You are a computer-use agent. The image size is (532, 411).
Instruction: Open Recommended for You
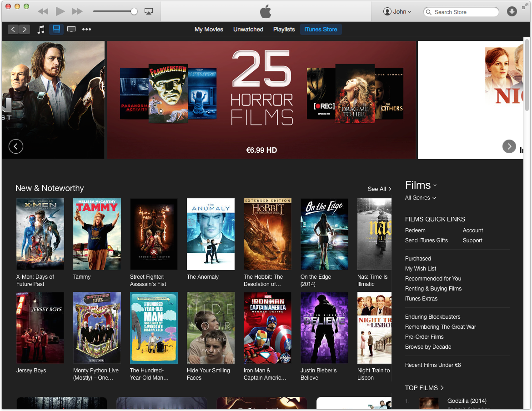[433, 278]
